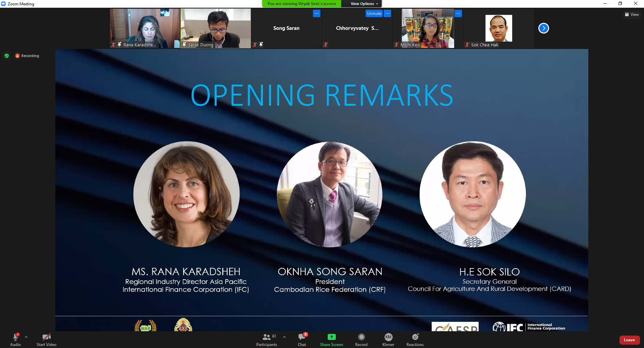Viewport: 644px width, 348px height.
Task: Select Sarak Duong's video thumbnail
Action: (x=216, y=28)
